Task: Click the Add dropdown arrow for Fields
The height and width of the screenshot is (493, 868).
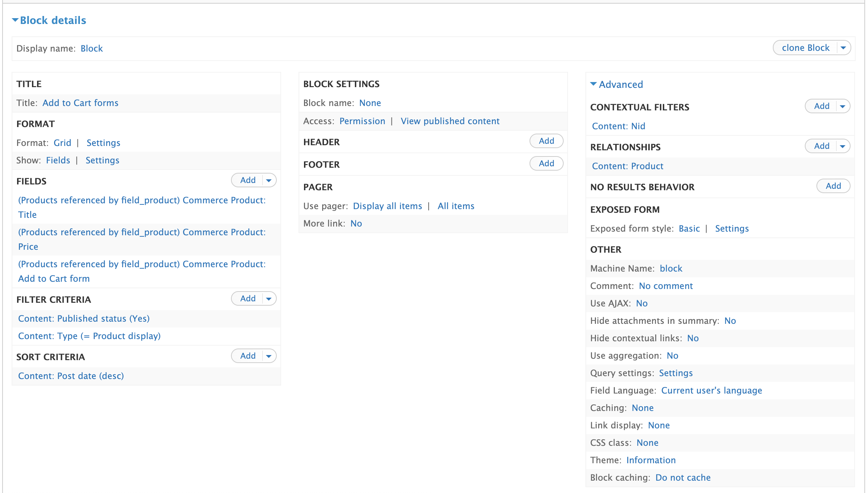Action: point(269,180)
